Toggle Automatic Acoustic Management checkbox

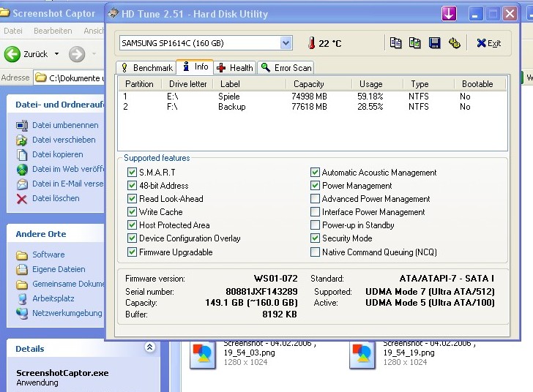pyautogui.click(x=315, y=172)
